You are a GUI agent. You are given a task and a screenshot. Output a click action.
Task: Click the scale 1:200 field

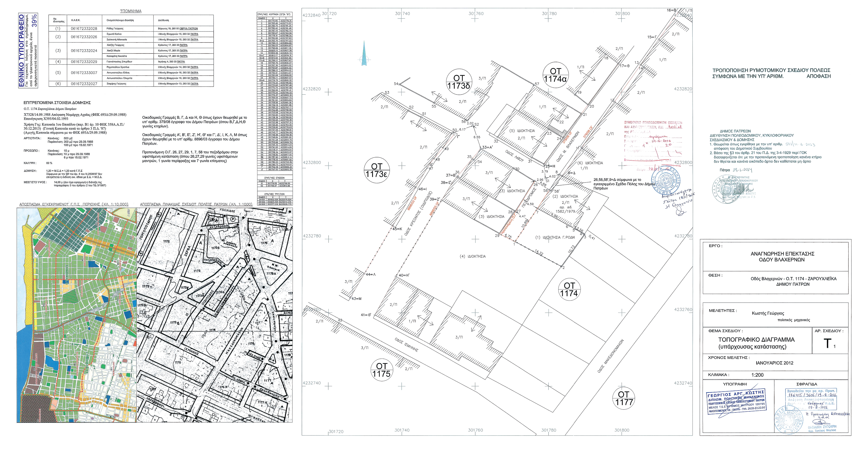point(757,375)
